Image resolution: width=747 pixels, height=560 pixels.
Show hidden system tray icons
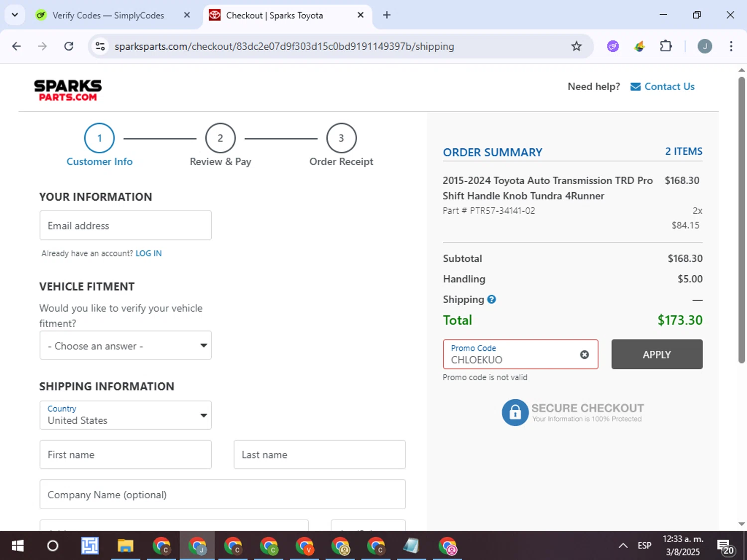coord(623,546)
